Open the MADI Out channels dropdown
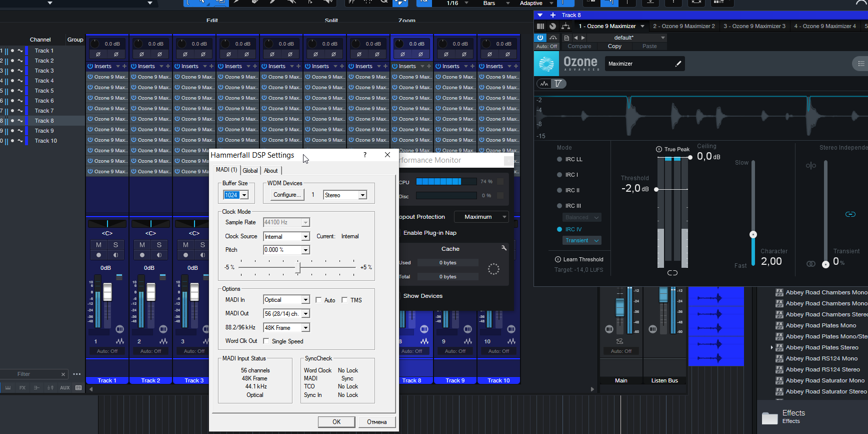868x434 pixels. point(306,314)
